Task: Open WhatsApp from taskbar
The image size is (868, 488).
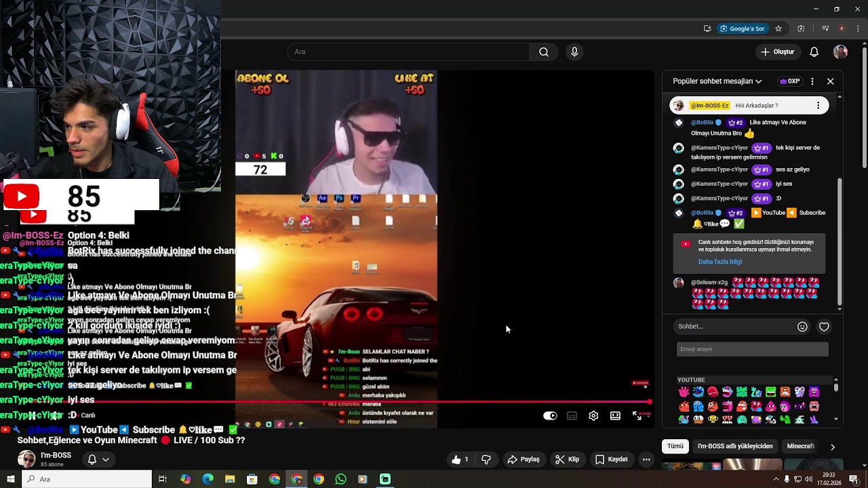Action: (x=340, y=479)
